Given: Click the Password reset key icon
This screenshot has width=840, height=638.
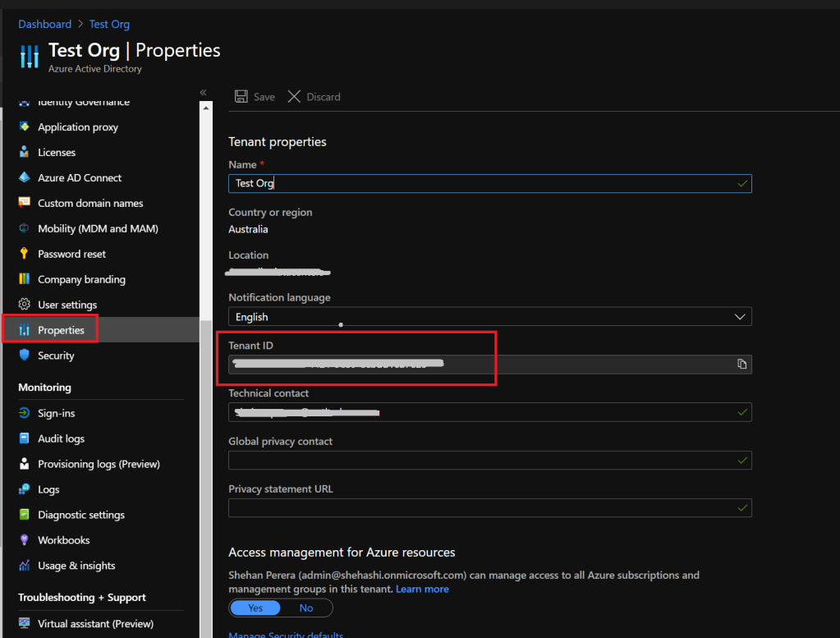Looking at the screenshot, I should coord(25,254).
